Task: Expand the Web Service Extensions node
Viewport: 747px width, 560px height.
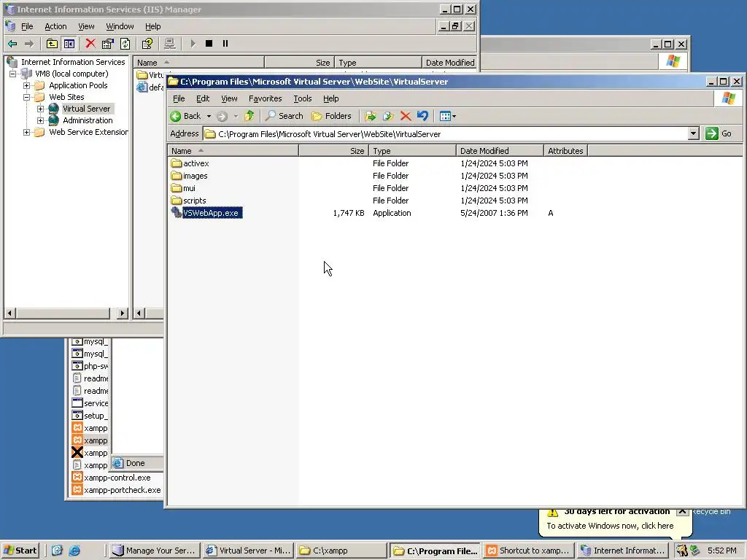Action: (27, 133)
